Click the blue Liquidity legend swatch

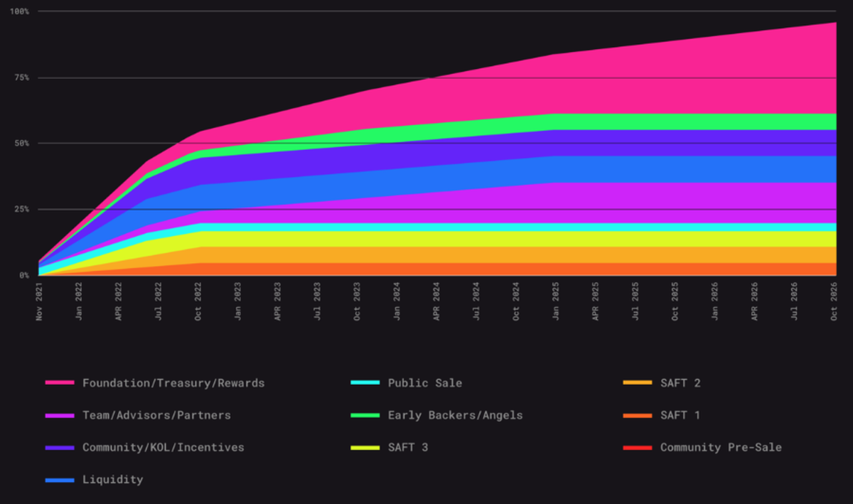(59, 481)
